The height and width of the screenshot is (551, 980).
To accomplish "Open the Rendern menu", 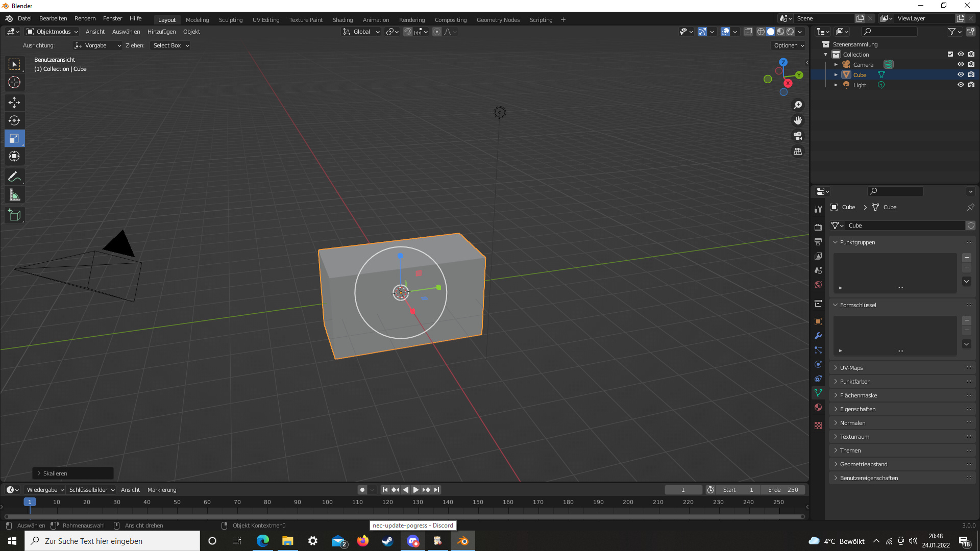I will [85, 18].
